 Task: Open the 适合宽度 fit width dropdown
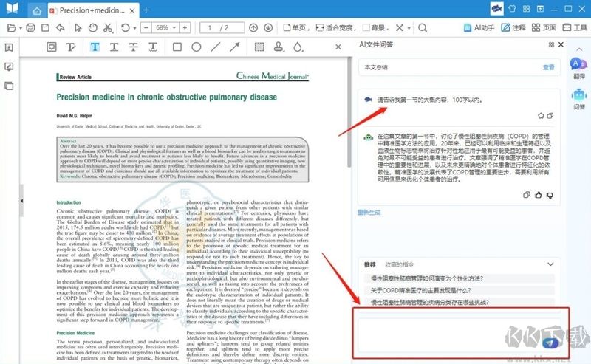[x=335, y=27]
